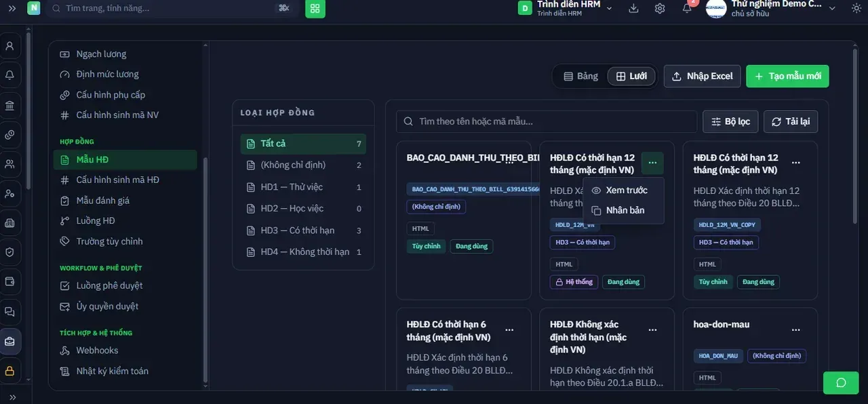
Task: Open green chat support button bottom right
Action: coord(841,383)
